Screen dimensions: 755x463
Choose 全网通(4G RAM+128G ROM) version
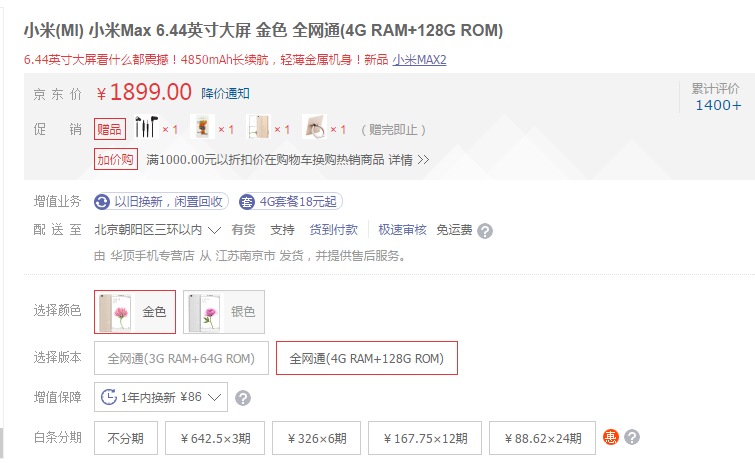point(366,358)
